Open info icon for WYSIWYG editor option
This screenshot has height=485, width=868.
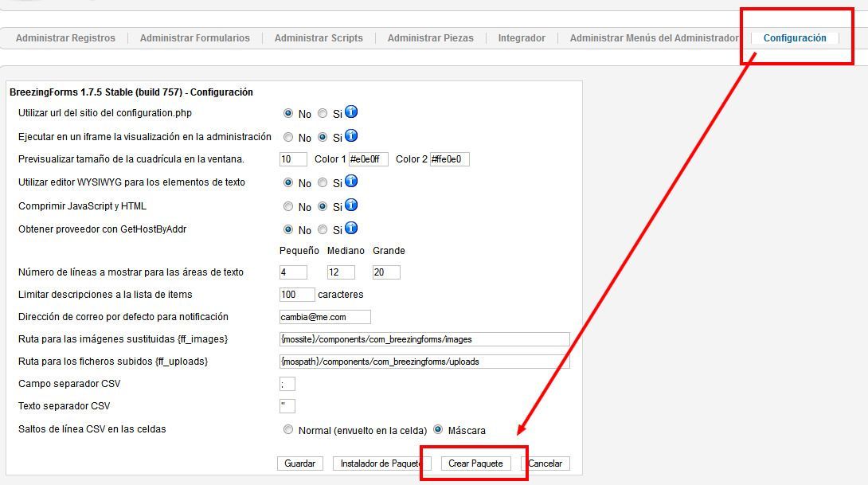[351, 181]
